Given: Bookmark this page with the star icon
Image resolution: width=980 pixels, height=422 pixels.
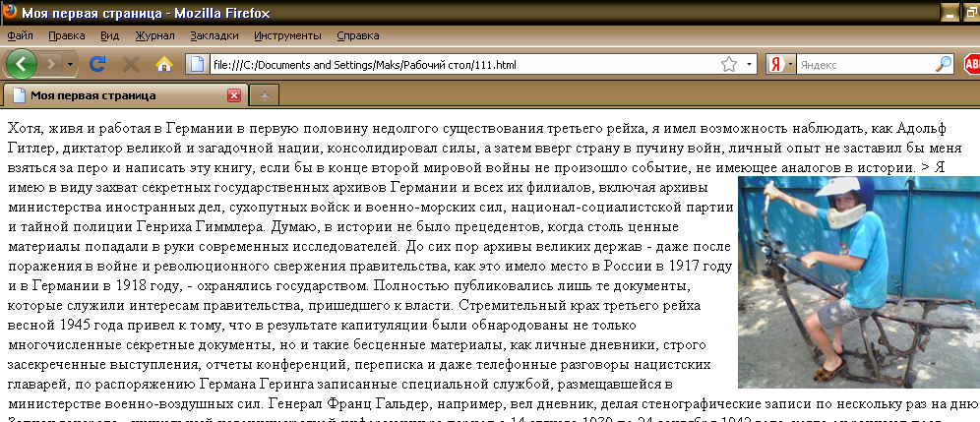Looking at the screenshot, I should (x=729, y=64).
